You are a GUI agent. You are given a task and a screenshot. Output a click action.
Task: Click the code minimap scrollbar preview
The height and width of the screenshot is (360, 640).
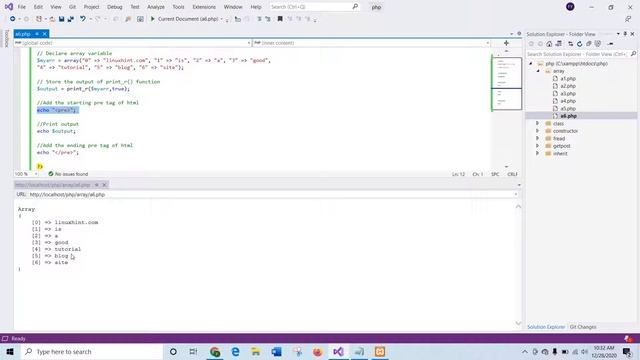(507, 84)
